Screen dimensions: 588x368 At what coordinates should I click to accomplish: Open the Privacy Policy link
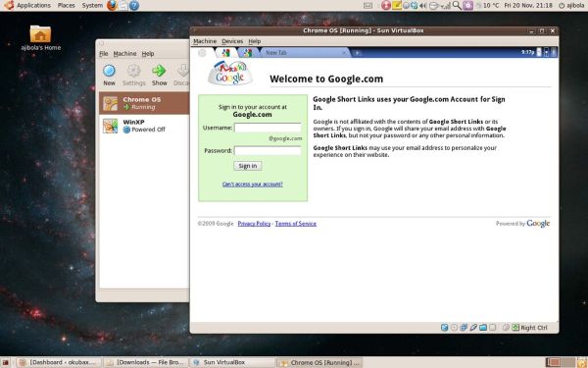(x=254, y=224)
